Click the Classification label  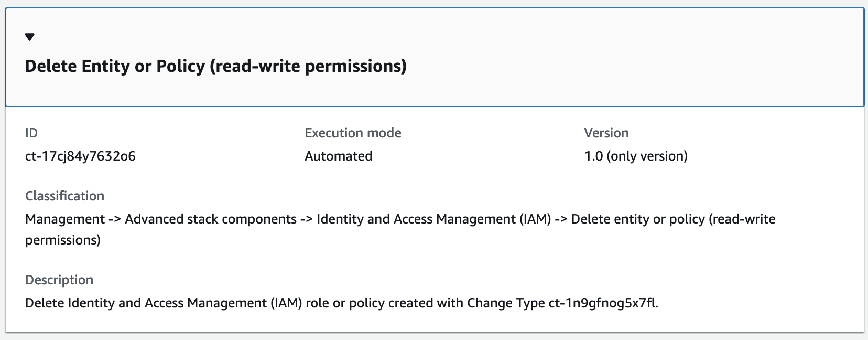pyautogui.click(x=64, y=196)
